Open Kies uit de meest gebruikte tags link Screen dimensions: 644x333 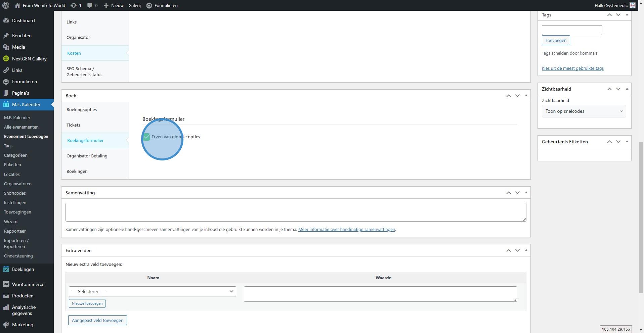click(x=572, y=68)
